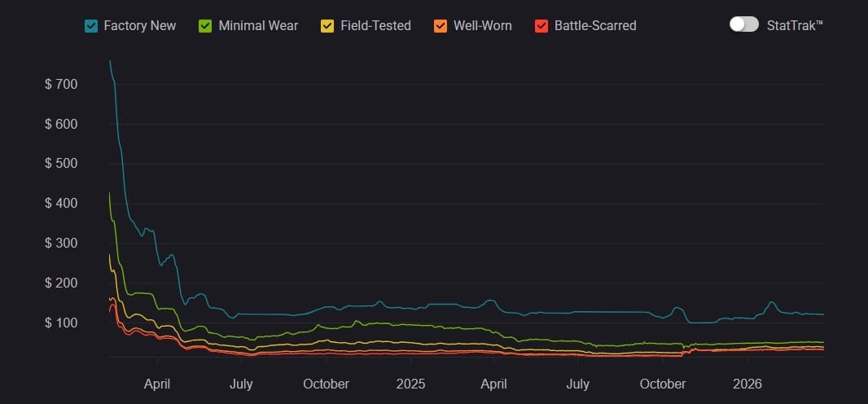Image resolution: width=868 pixels, height=404 pixels.
Task: Toggle the green Minimal Wear checkbox
Action: (x=206, y=26)
